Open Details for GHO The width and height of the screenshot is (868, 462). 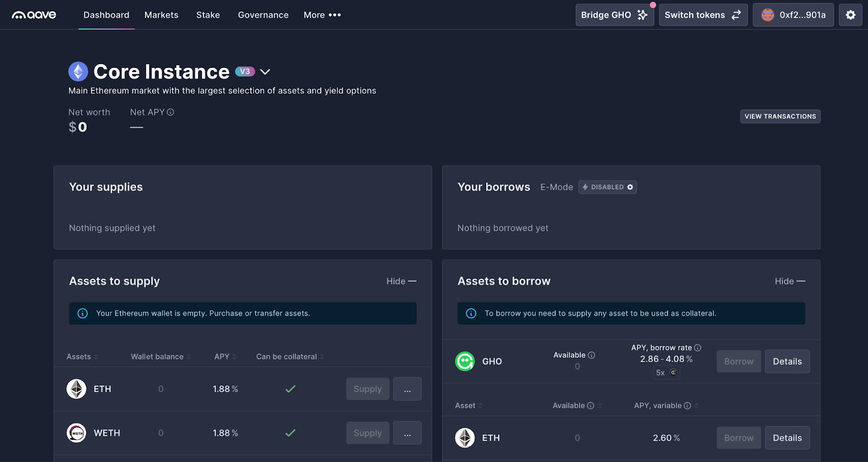tap(787, 361)
